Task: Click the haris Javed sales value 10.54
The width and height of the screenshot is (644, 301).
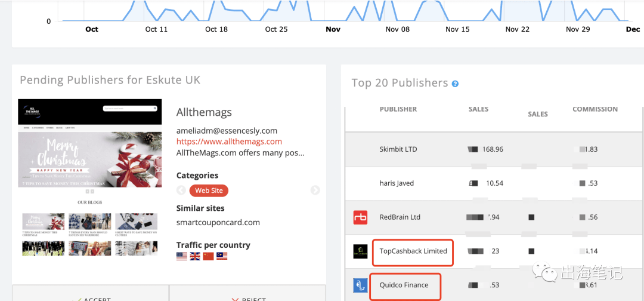Action: [x=495, y=183]
